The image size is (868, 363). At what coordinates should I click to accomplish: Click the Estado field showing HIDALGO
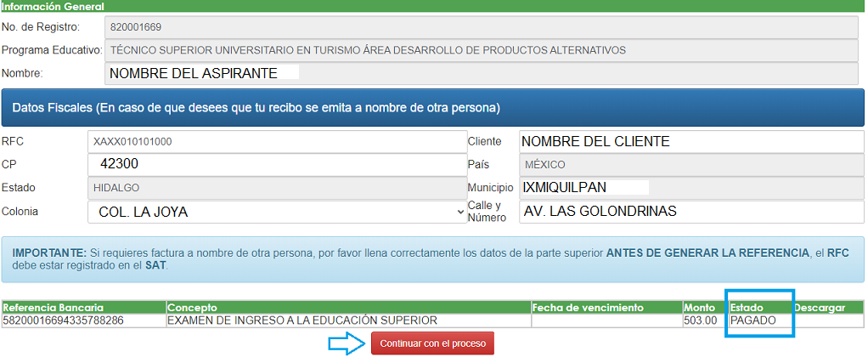(278, 188)
